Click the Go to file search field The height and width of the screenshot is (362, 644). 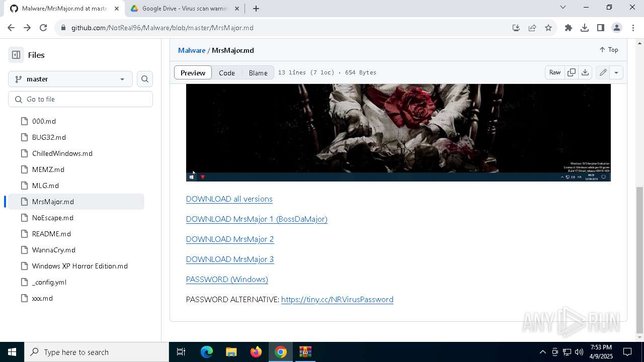click(x=80, y=99)
